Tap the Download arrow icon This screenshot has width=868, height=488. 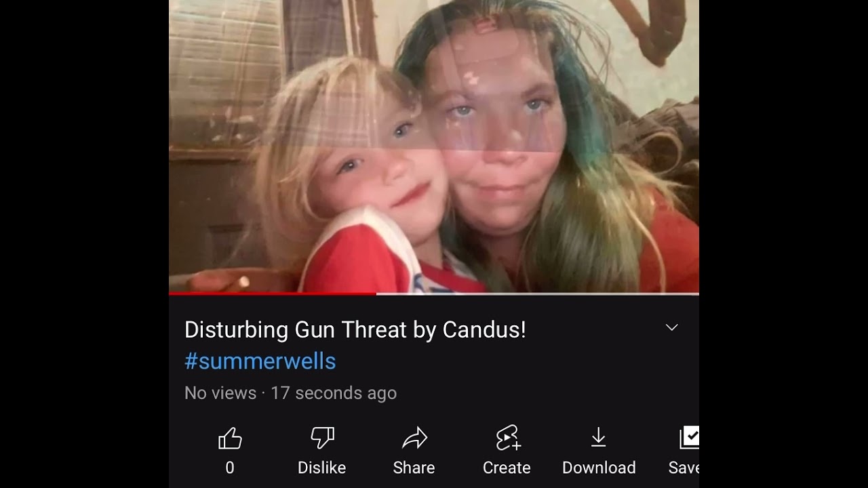(x=598, y=438)
